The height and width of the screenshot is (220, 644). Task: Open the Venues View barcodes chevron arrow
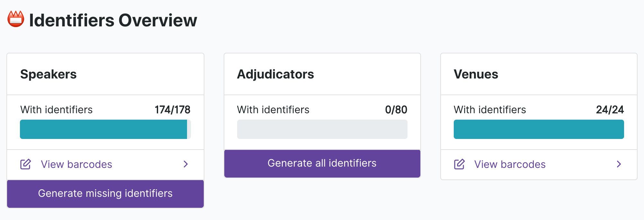coord(619,164)
